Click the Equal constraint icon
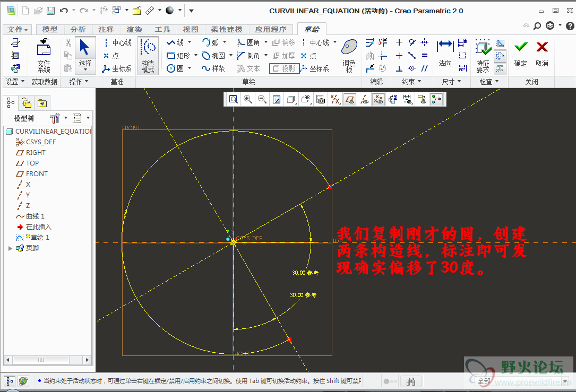 pyautogui.click(x=425, y=56)
